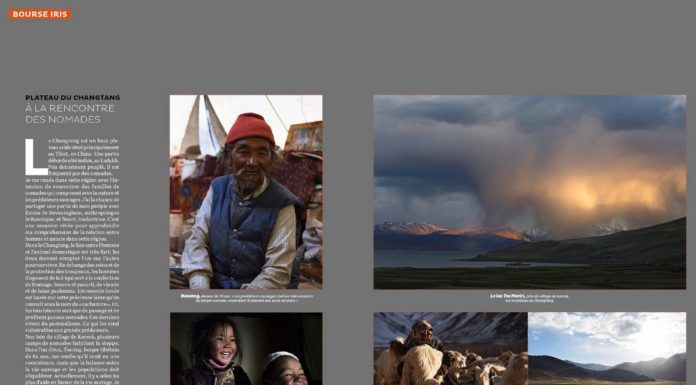Open the cloudy mountain valley photo
The height and width of the screenshot is (385, 696).
click(x=607, y=349)
